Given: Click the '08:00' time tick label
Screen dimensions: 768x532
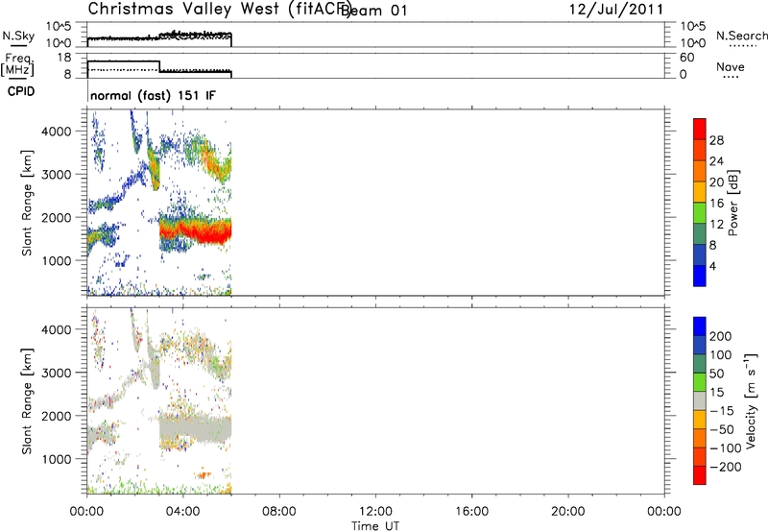Looking at the screenshot, I should point(279,512).
